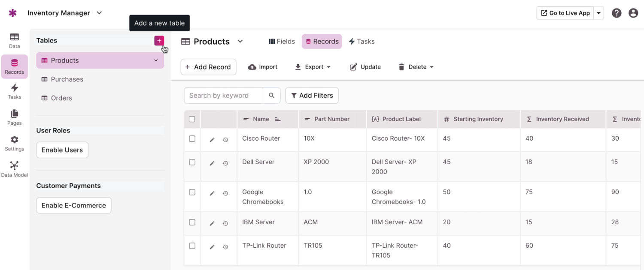Click the help question mark icon
Image resolution: width=644 pixels, height=270 pixels.
coord(617,13)
